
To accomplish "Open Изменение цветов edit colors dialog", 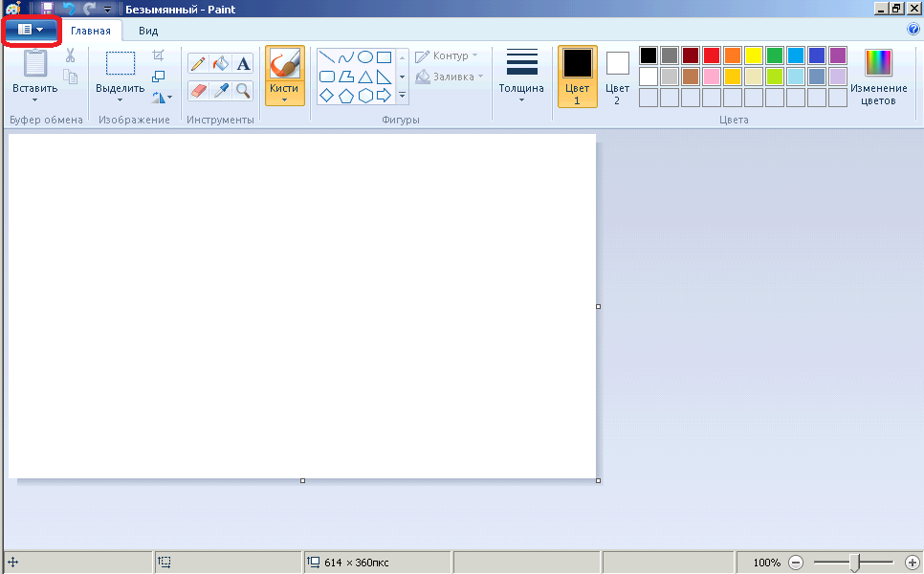I will (x=879, y=77).
